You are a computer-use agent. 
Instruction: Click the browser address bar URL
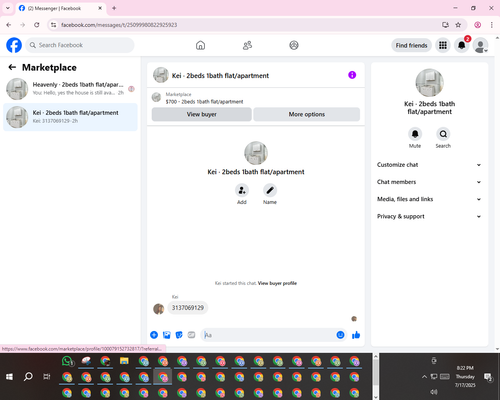[119, 25]
